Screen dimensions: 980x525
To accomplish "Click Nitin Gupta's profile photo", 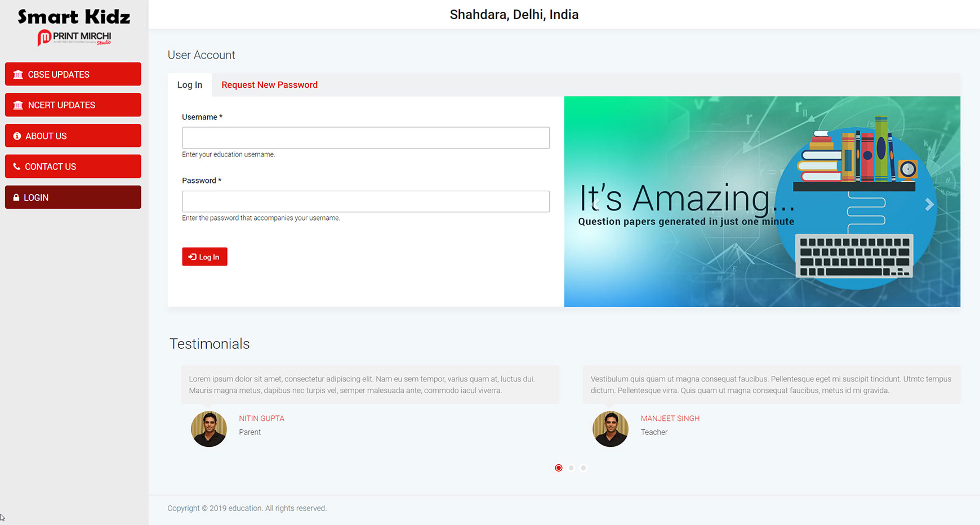I will click(209, 429).
